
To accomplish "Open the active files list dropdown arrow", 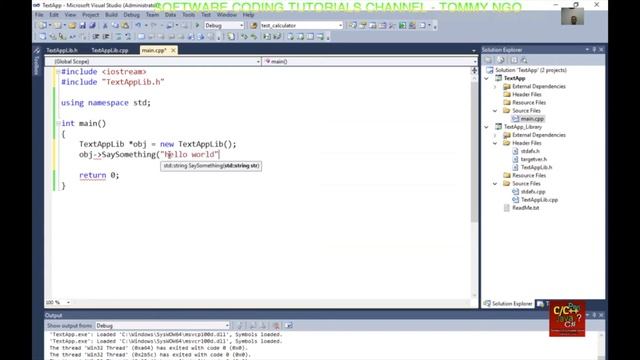I will click(473, 51).
